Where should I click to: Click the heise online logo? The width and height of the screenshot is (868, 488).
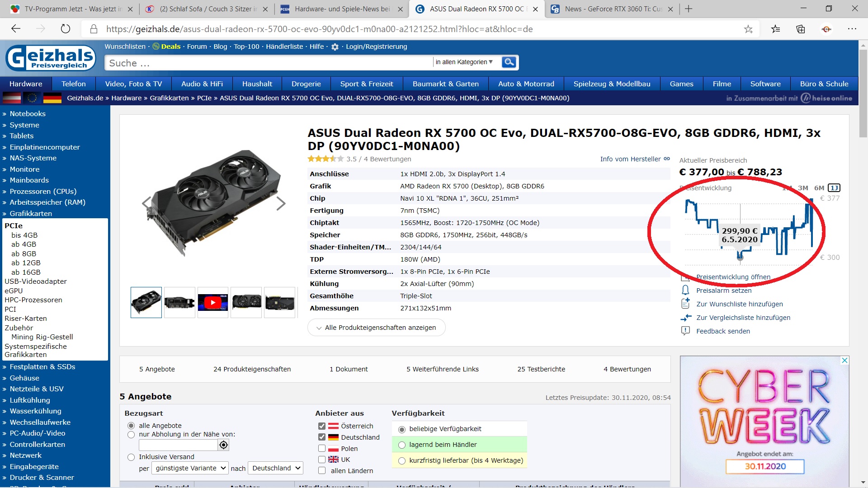[x=826, y=98]
